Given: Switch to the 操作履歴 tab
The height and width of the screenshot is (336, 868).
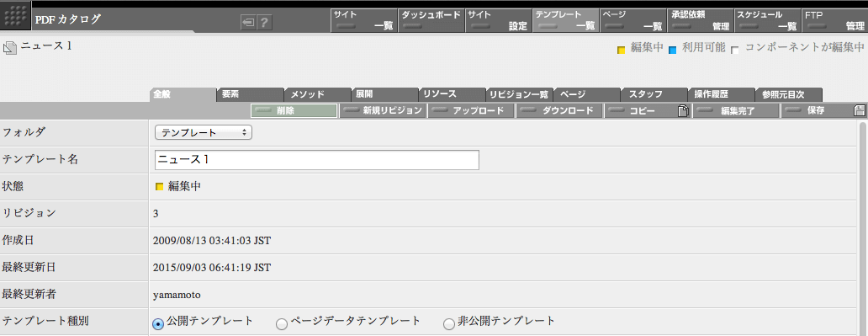Looking at the screenshot, I should click(722, 94).
